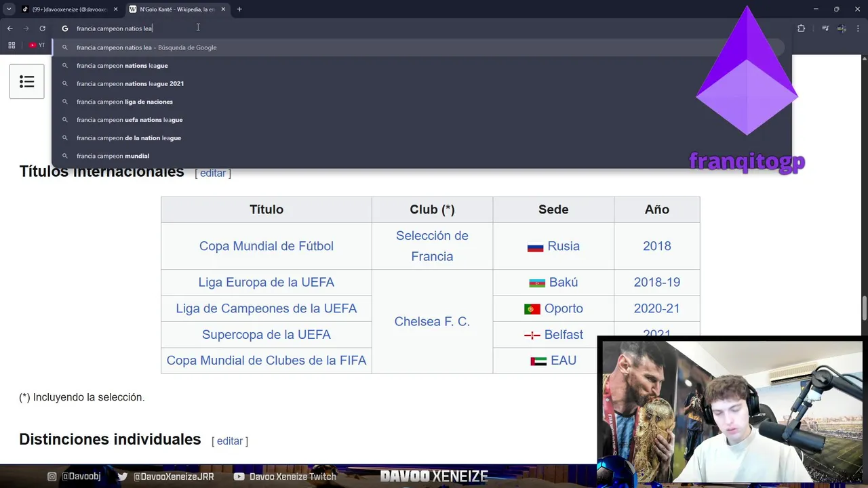
Task: Click the Instagram icon beside @Davoobj
Action: coord(52,476)
